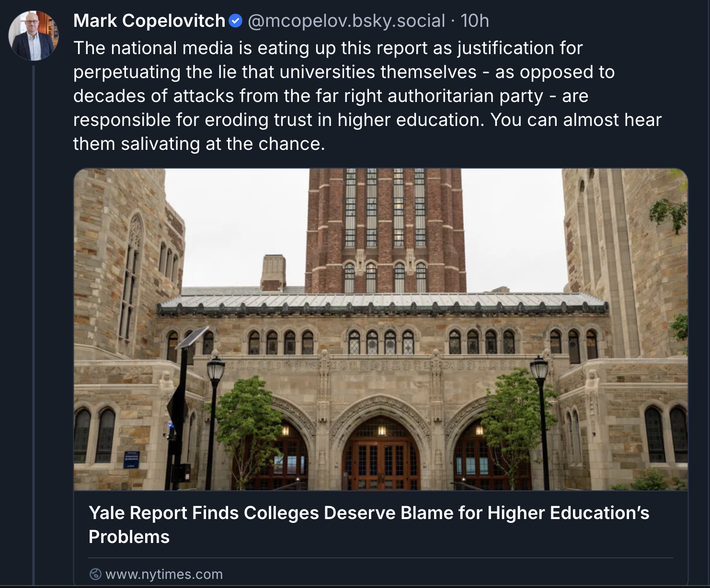
Task: Click the globe icon beside www.nytimes.com
Action: [x=96, y=574]
